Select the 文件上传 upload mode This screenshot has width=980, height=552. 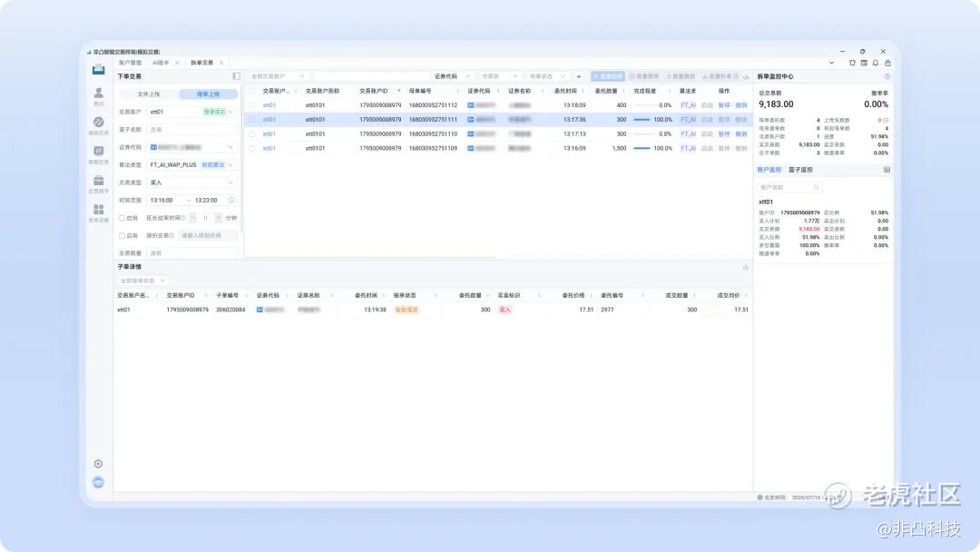[x=149, y=94]
